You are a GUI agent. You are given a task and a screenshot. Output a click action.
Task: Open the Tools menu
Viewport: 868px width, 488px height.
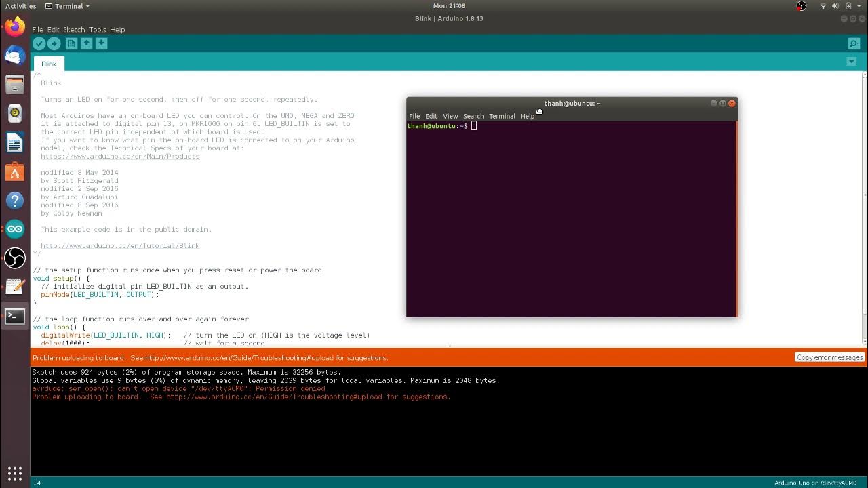pyautogui.click(x=98, y=30)
